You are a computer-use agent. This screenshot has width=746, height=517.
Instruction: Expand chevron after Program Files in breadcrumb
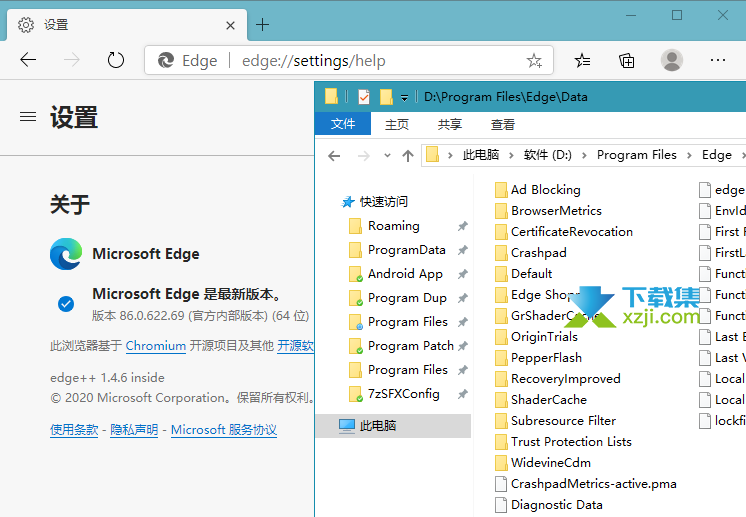[x=689, y=156]
